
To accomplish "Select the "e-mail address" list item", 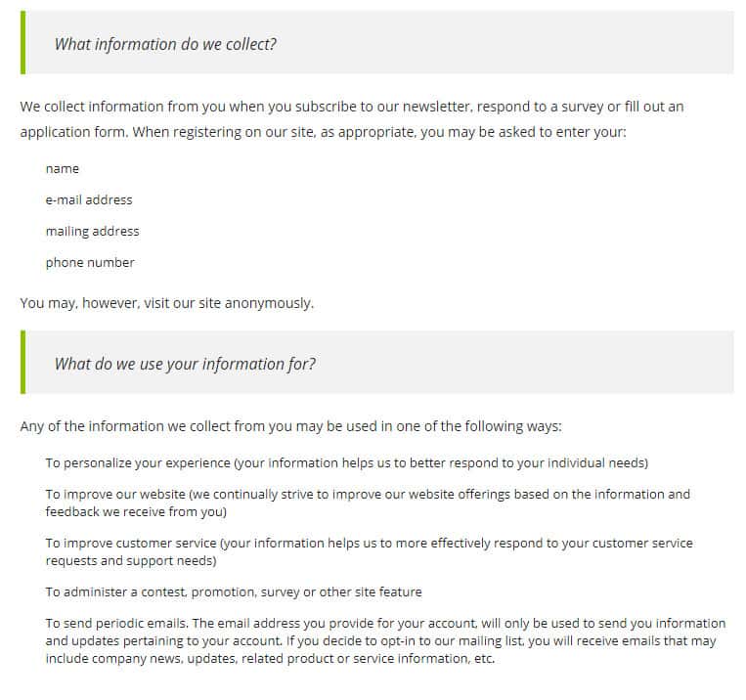I will click(89, 200).
